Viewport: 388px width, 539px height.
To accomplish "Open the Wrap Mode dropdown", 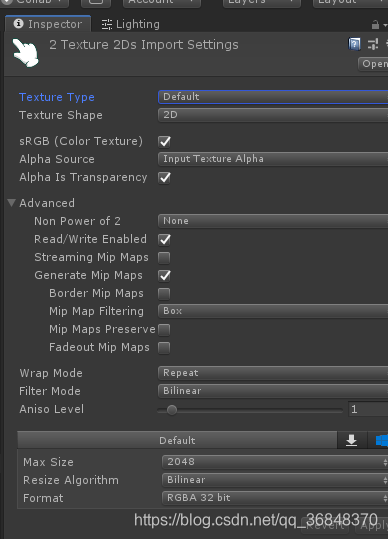I will (x=273, y=373).
